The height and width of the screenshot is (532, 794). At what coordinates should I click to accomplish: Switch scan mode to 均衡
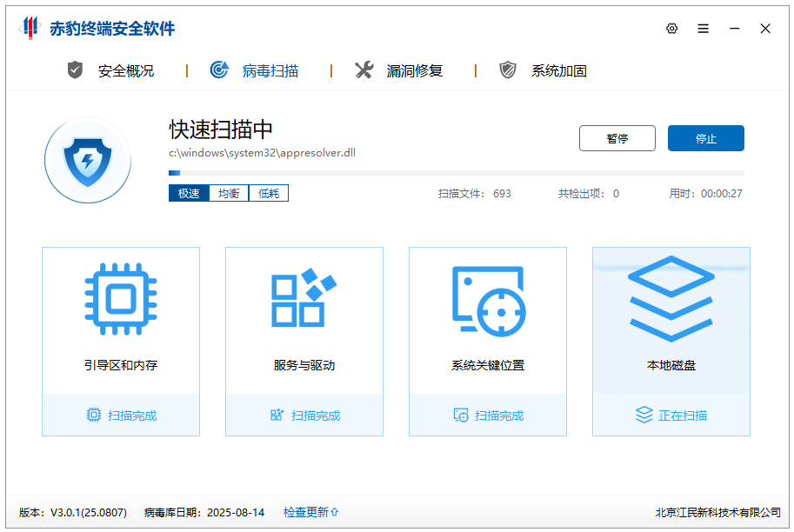229,193
